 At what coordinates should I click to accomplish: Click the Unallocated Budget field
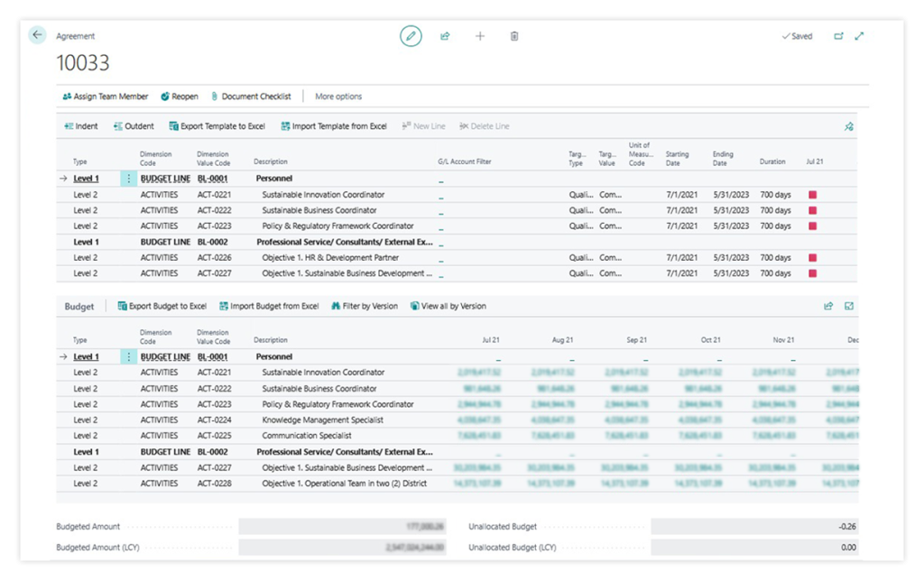[x=754, y=526]
